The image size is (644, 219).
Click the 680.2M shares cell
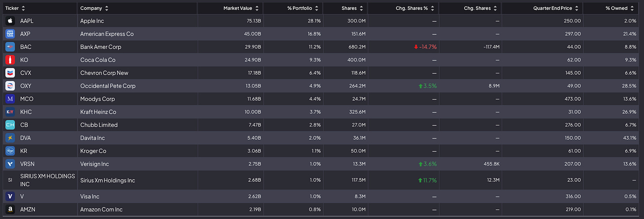pos(356,47)
